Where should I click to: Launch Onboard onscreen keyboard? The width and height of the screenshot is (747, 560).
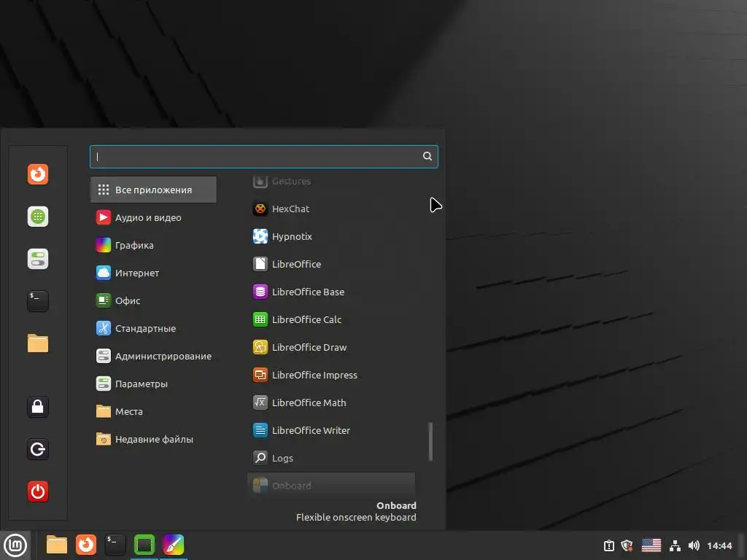(x=331, y=485)
